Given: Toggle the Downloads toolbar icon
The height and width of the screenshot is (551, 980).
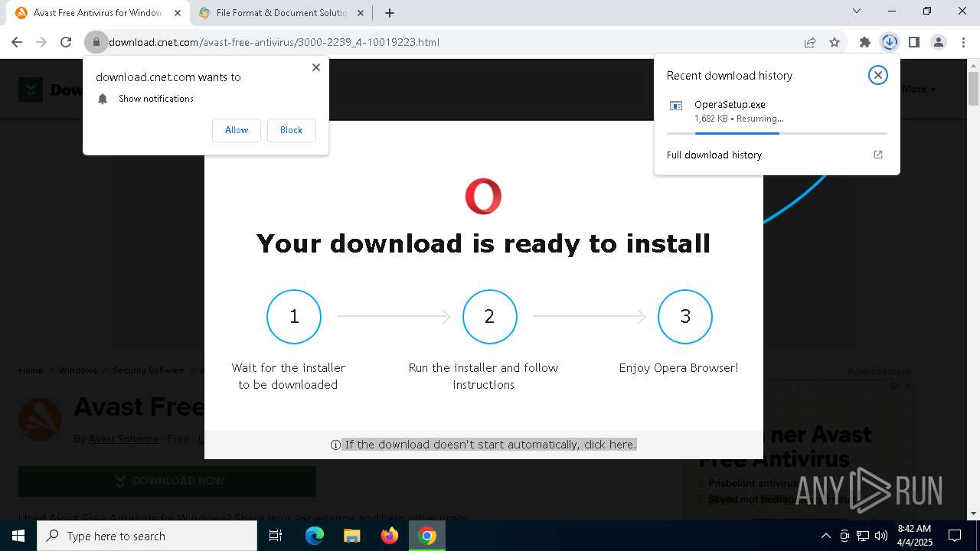Looking at the screenshot, I should tap(889, 42).
